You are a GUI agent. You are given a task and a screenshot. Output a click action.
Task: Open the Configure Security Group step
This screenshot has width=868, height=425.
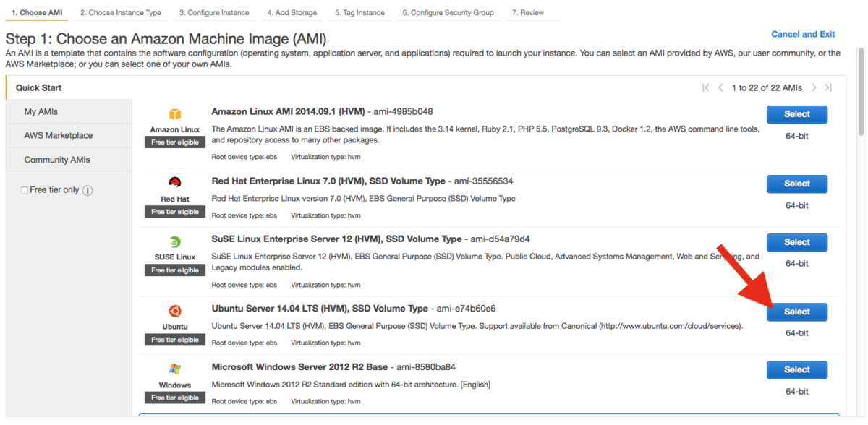[x=448, y=13]
